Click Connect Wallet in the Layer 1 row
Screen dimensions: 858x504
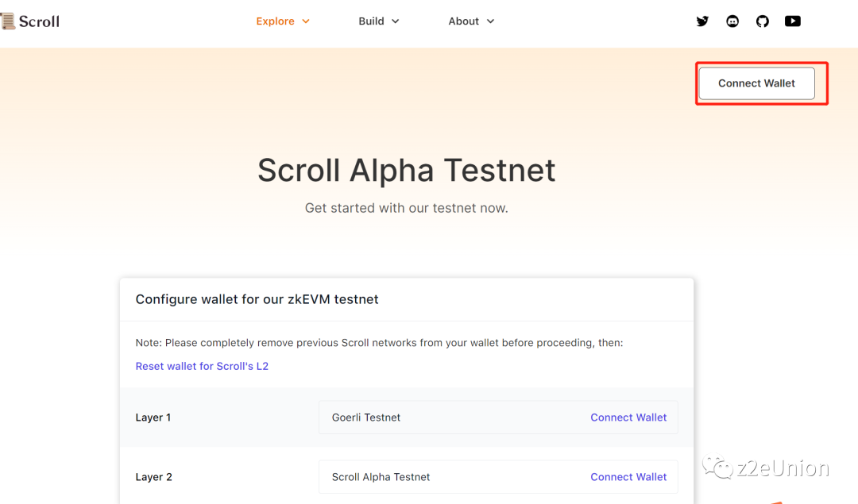pos(628,417)
